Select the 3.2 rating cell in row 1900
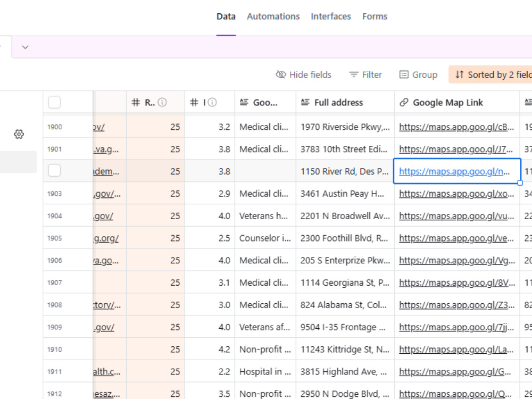 click(x=210, y=127)
